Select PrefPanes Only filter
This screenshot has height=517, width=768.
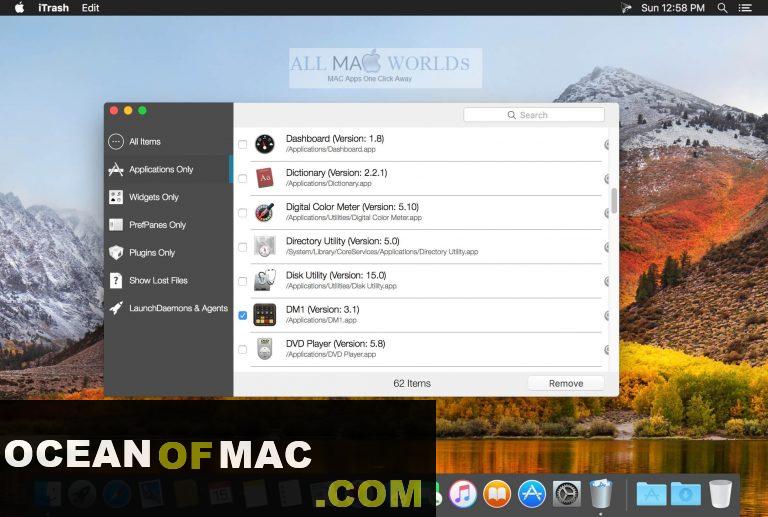tap(168, 225)
